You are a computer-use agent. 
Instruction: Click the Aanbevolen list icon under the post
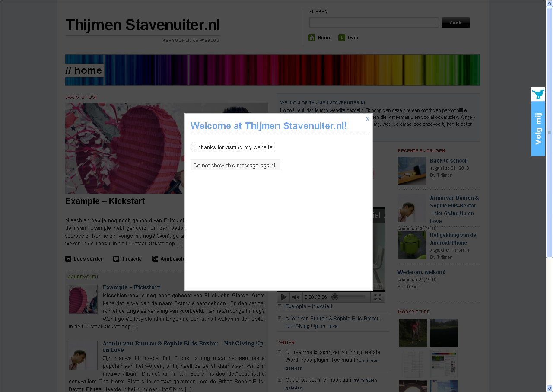tap(155, 259)
